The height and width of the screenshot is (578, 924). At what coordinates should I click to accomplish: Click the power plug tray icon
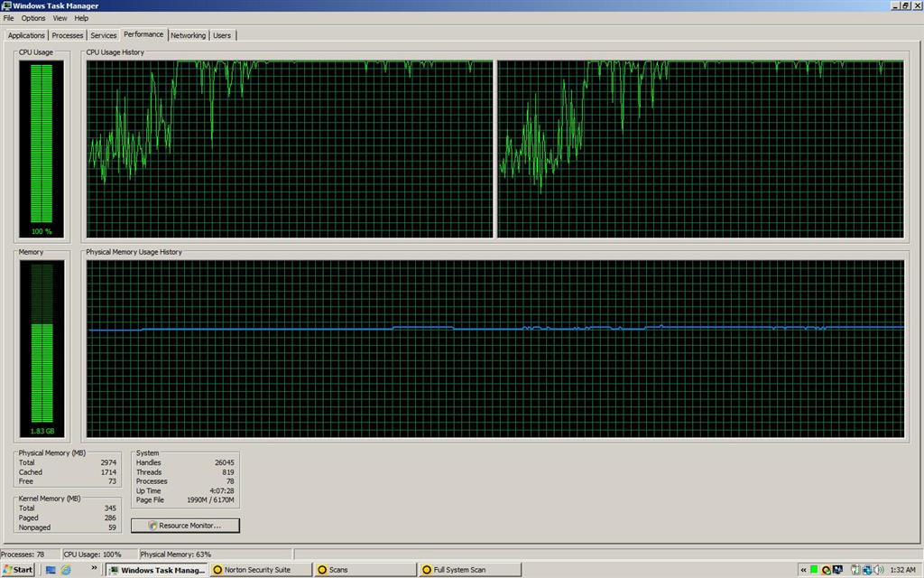pyautogui.click(x=856, y=570)
